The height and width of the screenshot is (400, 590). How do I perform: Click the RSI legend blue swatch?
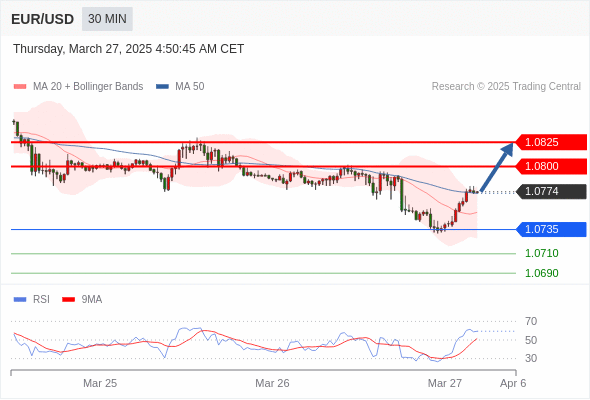(20, 300)
